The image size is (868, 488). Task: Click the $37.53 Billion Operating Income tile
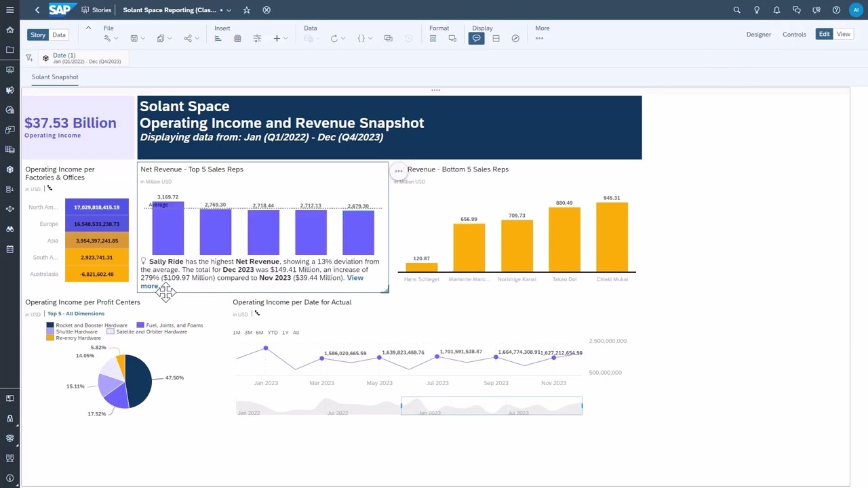click(79, 127)
